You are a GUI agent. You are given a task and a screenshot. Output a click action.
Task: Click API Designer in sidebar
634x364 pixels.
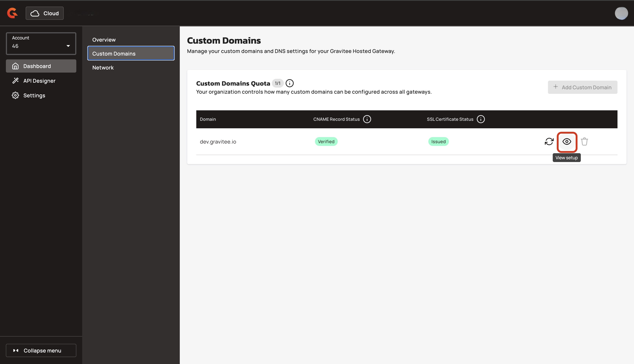coord(39,81)
